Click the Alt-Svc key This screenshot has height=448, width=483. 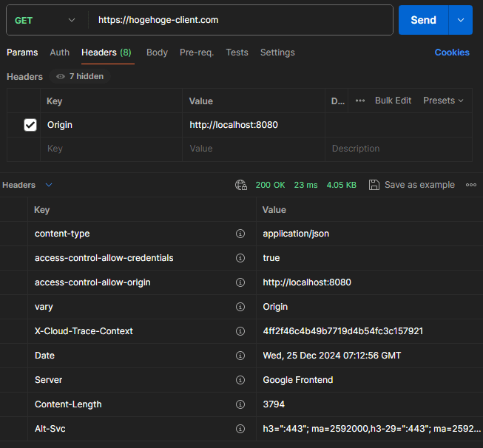pyautogui.click(x=50, y=429)
